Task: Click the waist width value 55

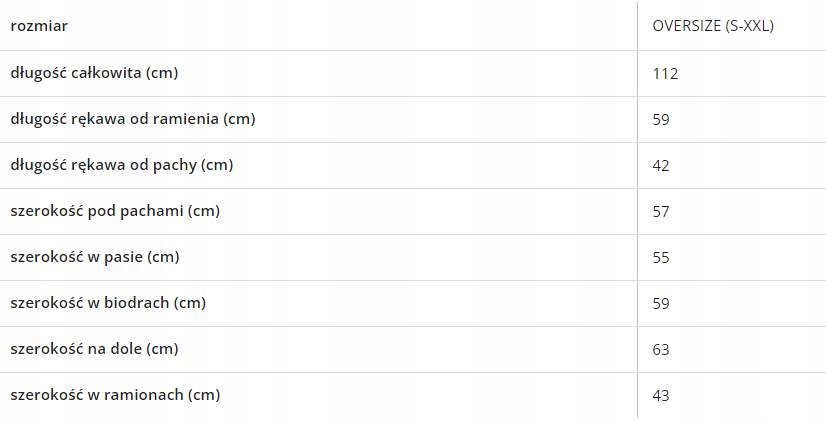Action: click(x=660, y=257)
